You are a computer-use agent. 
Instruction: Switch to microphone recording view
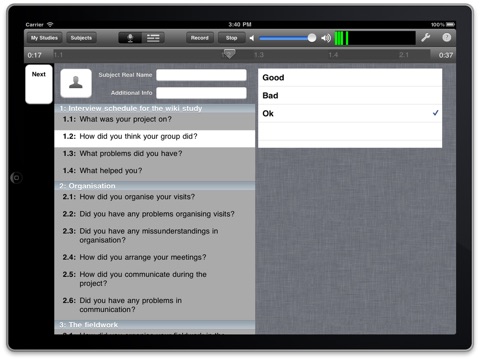130,38
